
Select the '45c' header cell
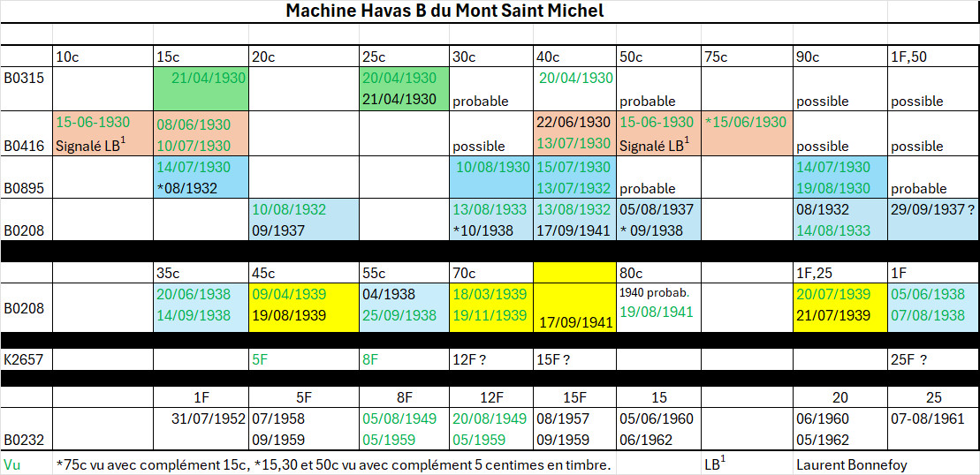pyautogui.click(x=304, y=272)
